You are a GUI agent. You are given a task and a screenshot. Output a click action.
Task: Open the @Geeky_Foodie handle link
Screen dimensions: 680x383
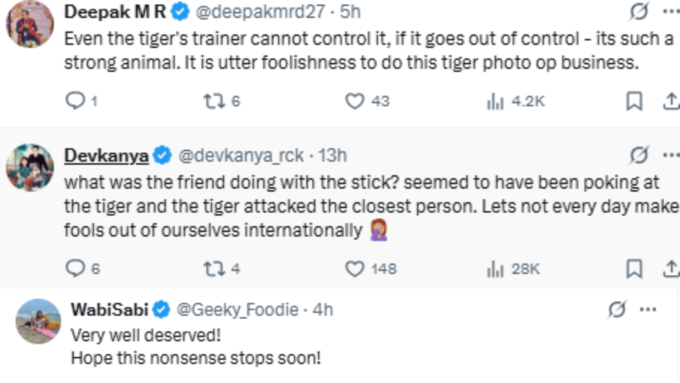click(x=238, y=310)
